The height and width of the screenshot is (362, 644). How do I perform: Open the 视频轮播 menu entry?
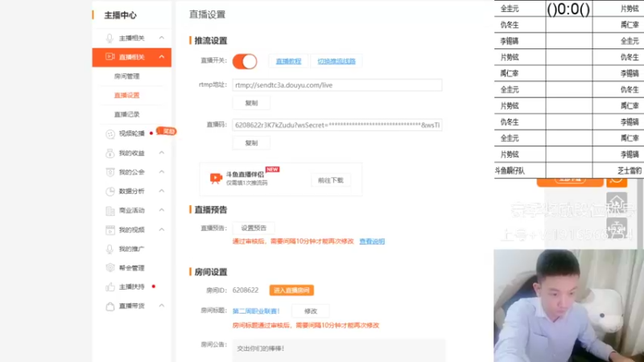point(132,134)
